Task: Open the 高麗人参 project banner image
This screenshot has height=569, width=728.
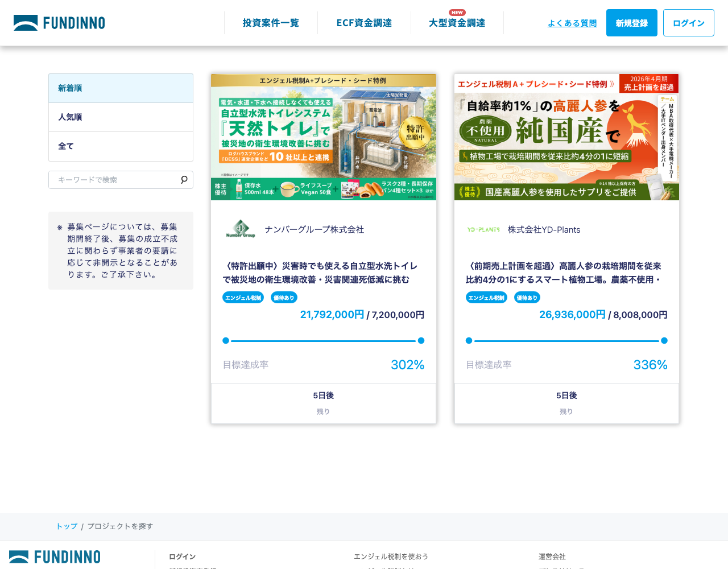Action: [566, 137]
